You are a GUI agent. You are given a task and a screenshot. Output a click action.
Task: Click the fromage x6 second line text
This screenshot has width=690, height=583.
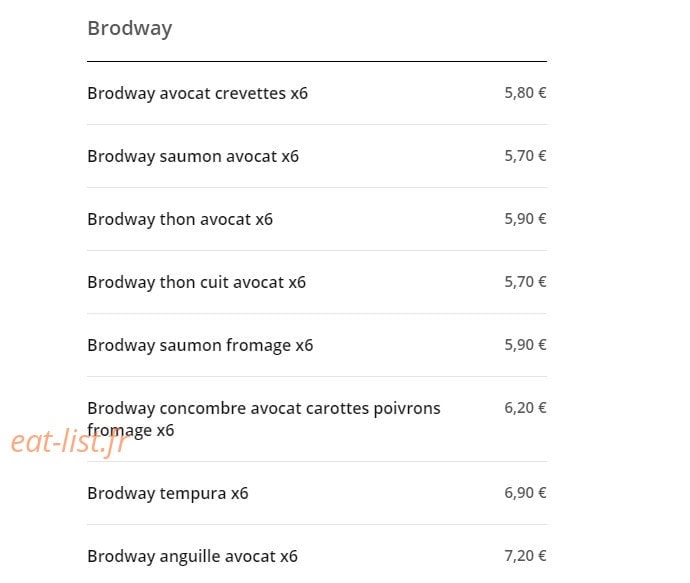pyautogui.click(x=131, y=430)
